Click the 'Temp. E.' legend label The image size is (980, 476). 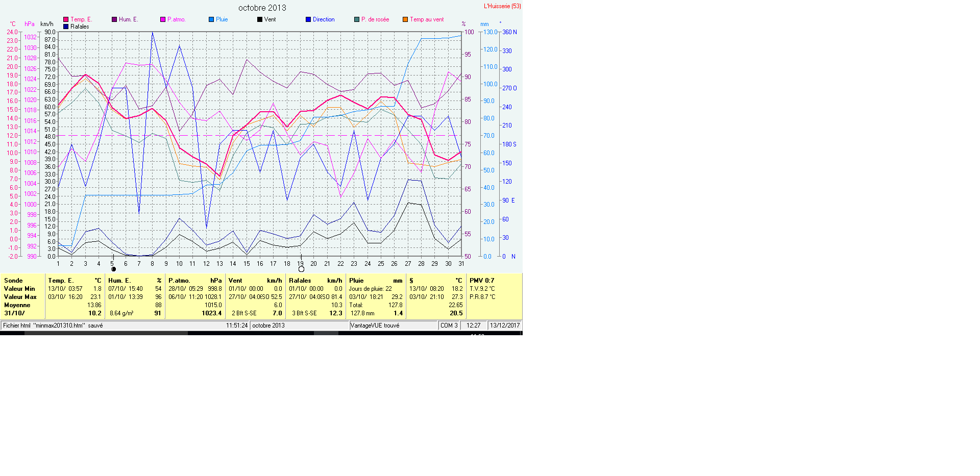pyautogui.click(x=81, y=19)
